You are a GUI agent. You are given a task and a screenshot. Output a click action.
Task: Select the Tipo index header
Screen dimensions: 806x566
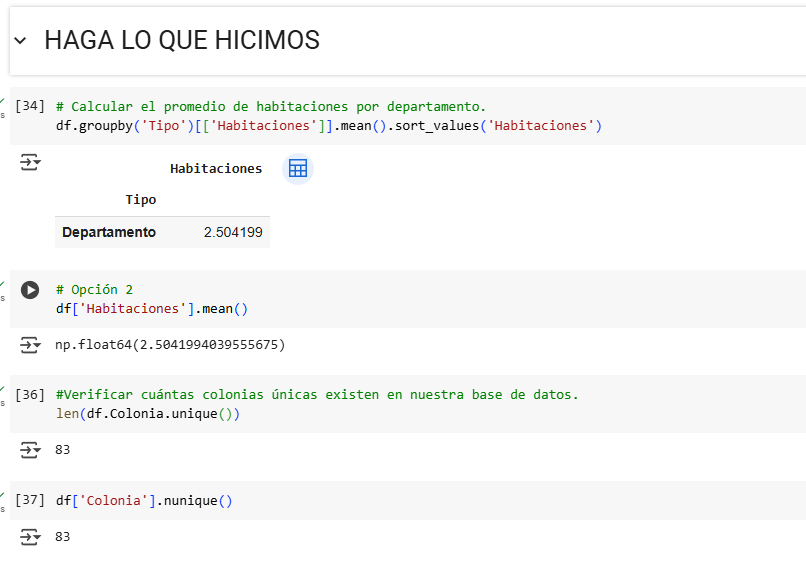tap(141, 199)
